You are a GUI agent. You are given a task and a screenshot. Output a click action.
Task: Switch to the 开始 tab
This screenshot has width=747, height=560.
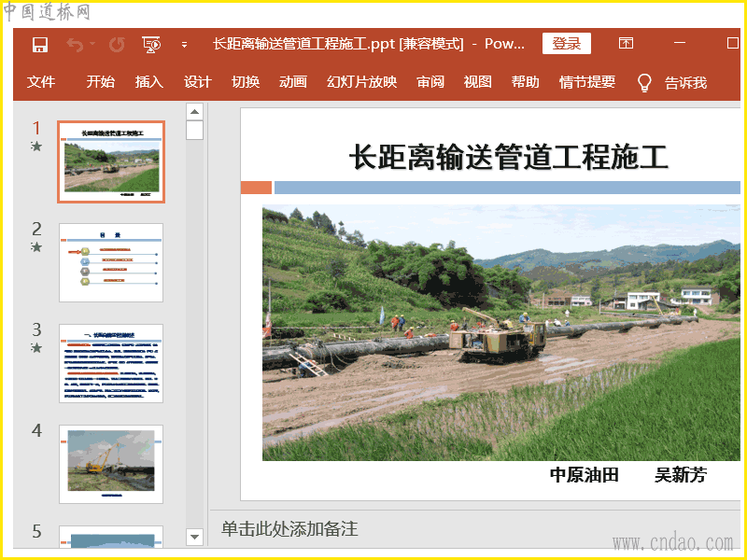pyautogui.click(x=101, y=82)
